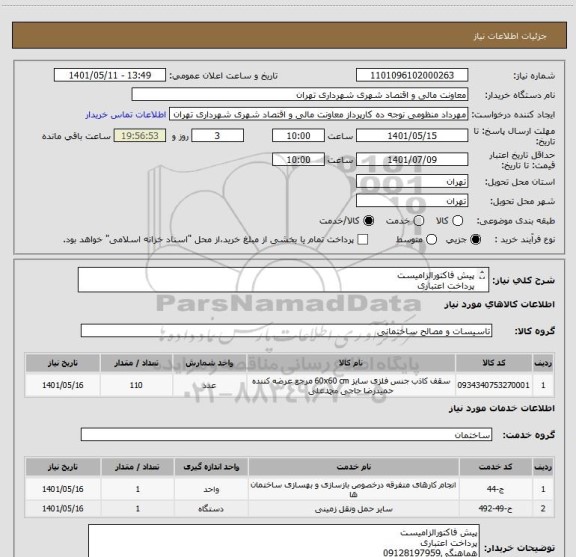Click the buyer notes text area

tap(284, 541)
